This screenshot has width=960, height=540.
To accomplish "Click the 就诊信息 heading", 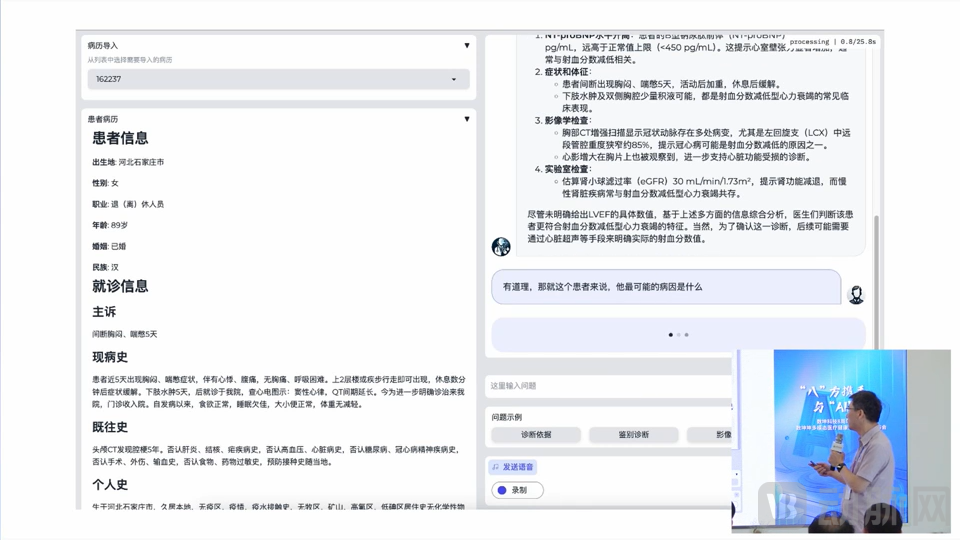I will [x=120, y=286].
